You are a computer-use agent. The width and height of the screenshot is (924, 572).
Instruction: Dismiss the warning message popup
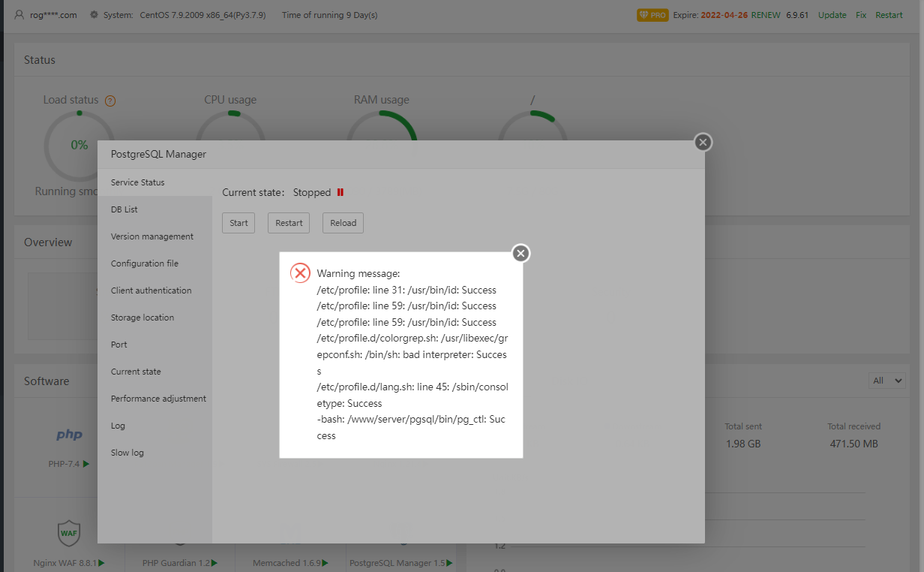(x=520, y=253)
